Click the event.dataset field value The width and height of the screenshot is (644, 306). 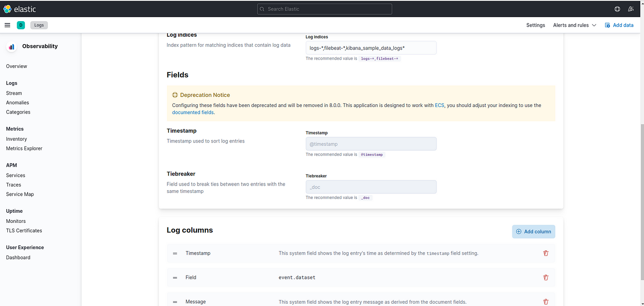[x=297, y=278]
